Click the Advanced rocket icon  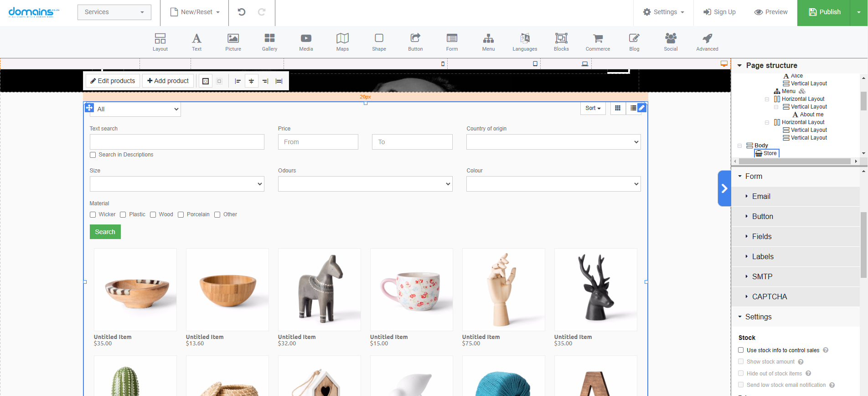pos(707,42)
